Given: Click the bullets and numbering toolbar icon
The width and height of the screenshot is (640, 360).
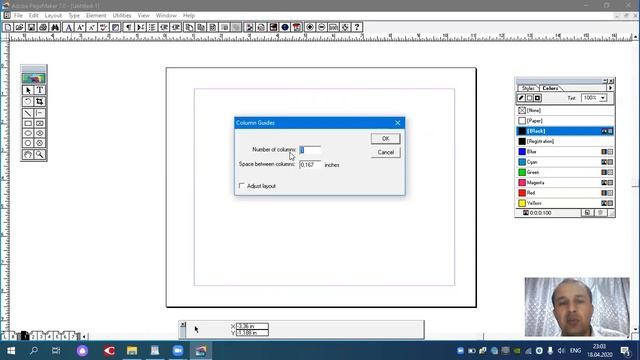Looking at the screenshot, I should click(152, 27).
